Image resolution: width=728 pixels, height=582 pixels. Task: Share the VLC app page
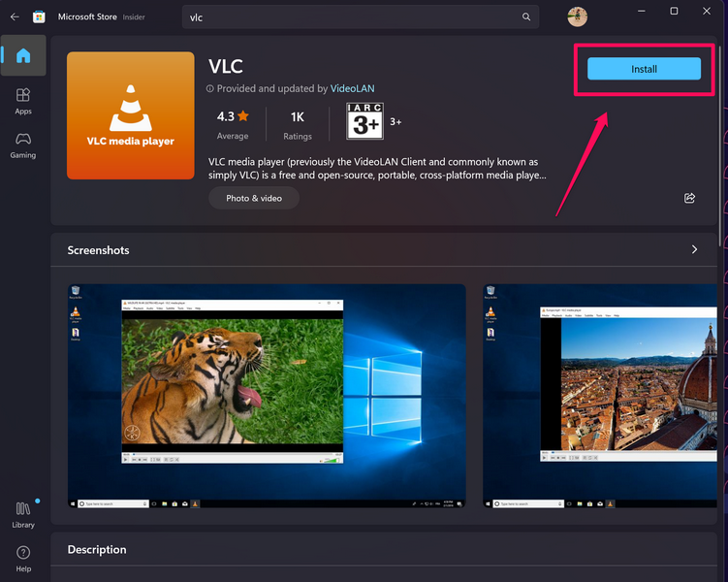coord(689,198)
